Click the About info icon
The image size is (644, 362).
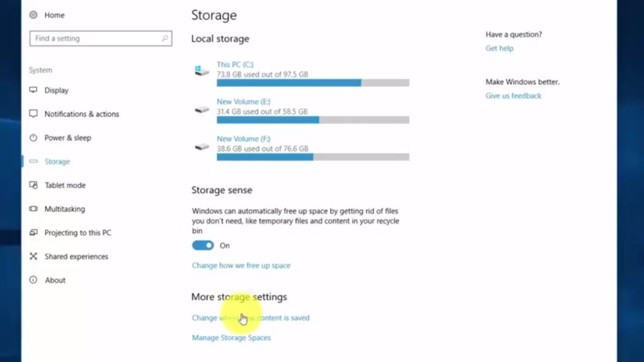click(33, 280)
